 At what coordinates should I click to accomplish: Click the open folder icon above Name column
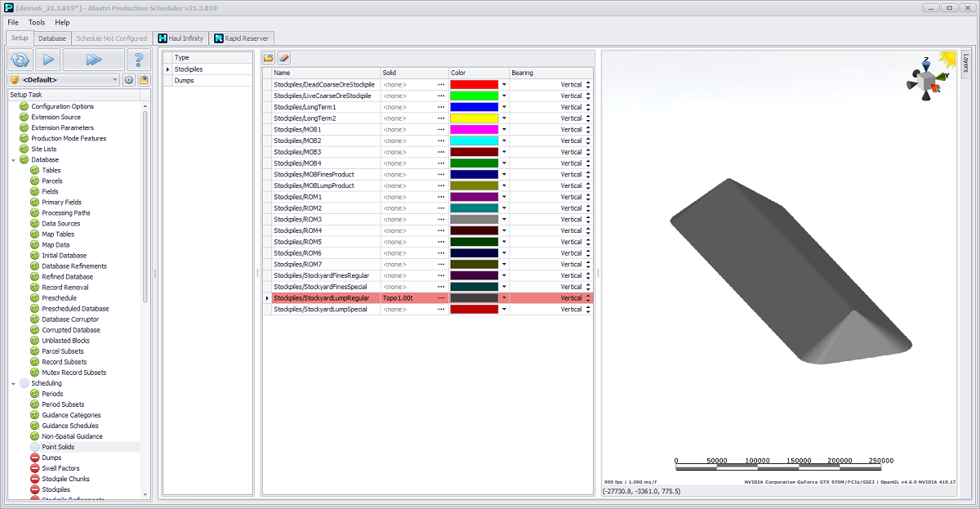(x=269, y=58)
